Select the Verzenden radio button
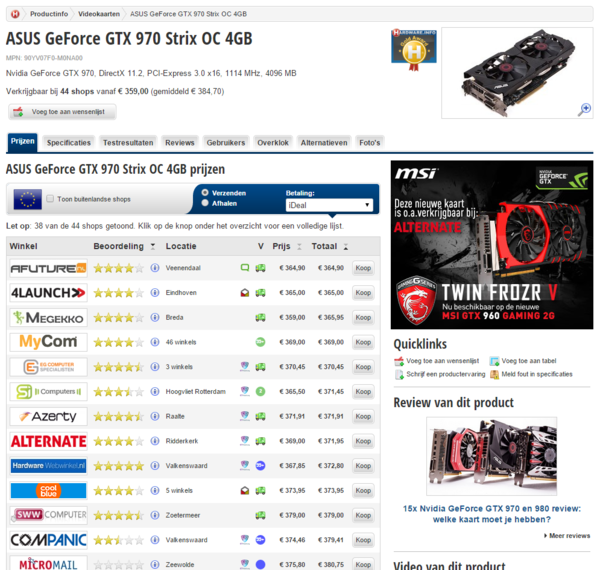This screenshot has height=570, width=600. (x=205, y=193)
